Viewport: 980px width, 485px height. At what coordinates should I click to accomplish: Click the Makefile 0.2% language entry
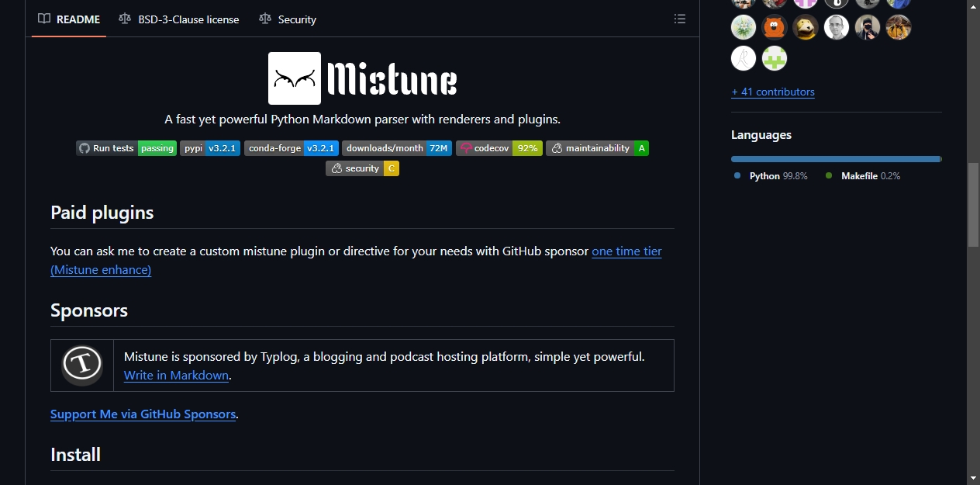point(863,176)
